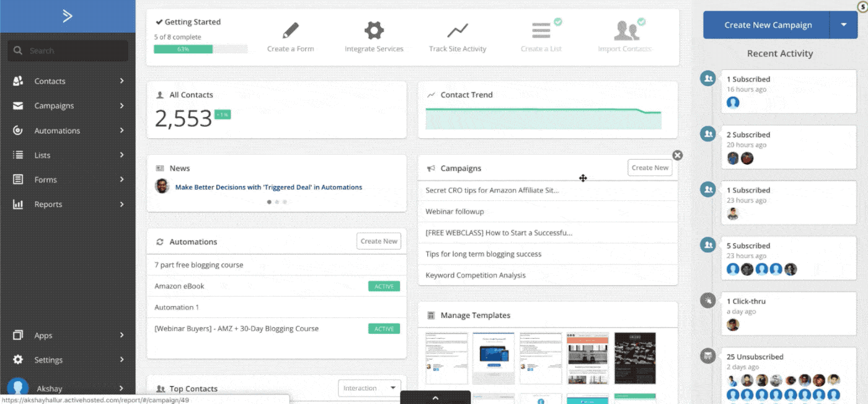Open the 'Triggered Deal' news article link

[x=268, y=187]
